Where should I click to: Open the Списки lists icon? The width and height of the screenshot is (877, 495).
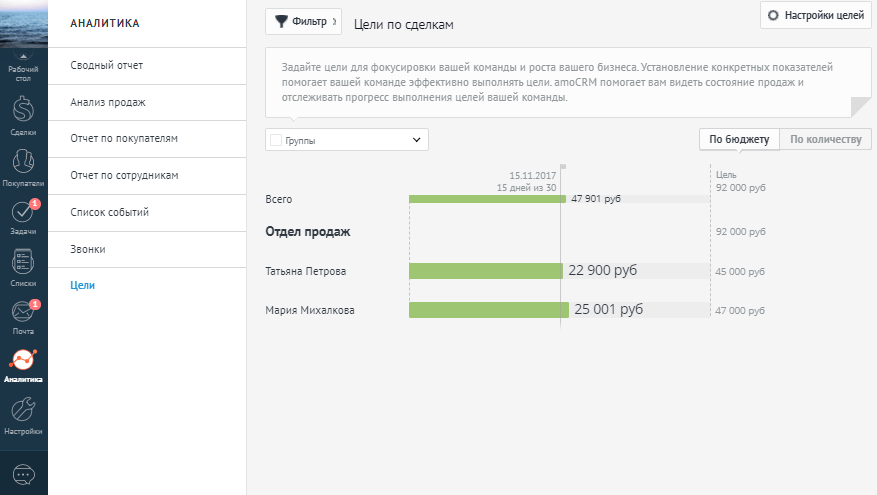(x=23, y=263)
